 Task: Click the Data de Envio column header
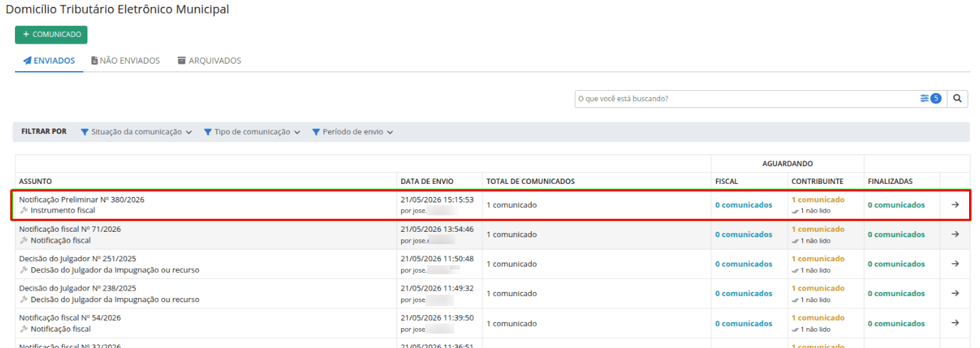(427, 181)
